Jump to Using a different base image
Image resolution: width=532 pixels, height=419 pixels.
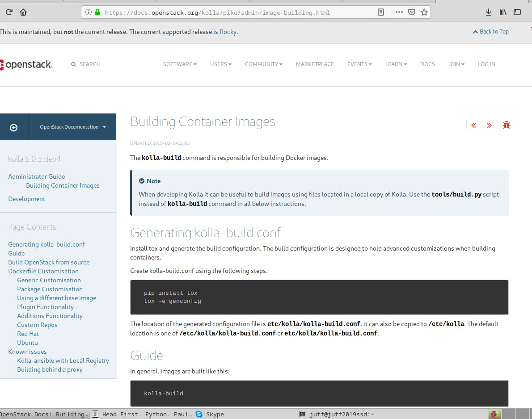(x=57, y=298)
